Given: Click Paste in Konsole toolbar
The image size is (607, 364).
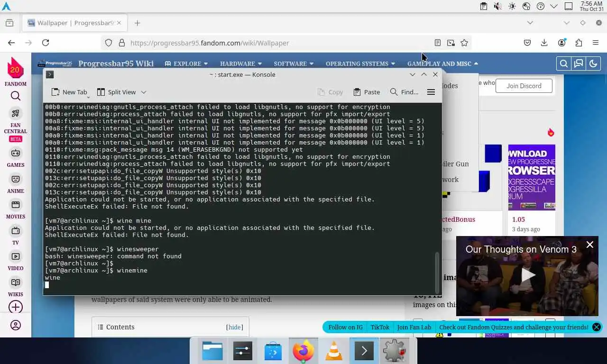Looking at the screenshot, I should [367, 92].
